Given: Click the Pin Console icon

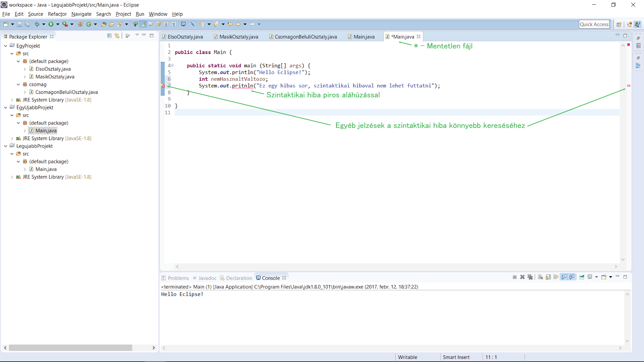Looking at the screenshot, I should [582, 277].
